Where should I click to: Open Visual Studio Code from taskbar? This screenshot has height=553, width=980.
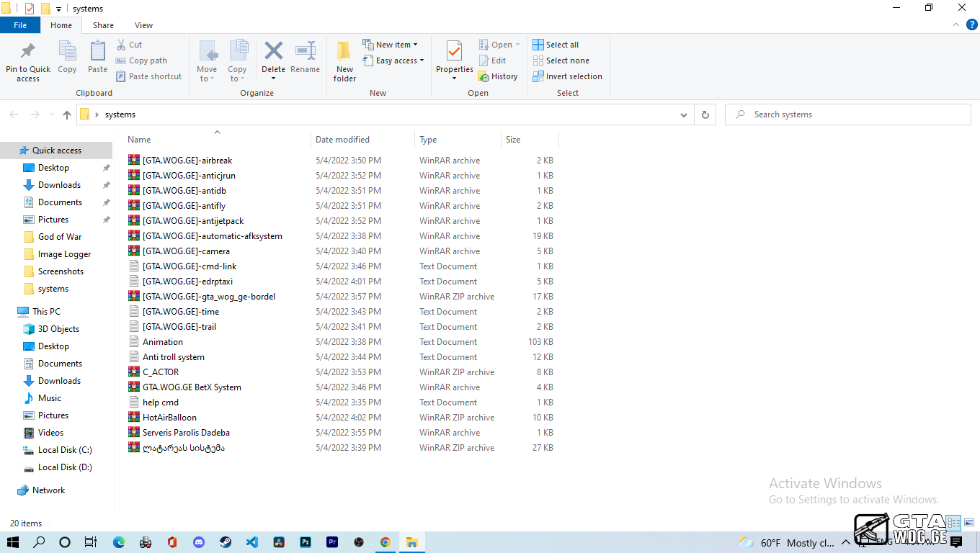tap(252, 542)
